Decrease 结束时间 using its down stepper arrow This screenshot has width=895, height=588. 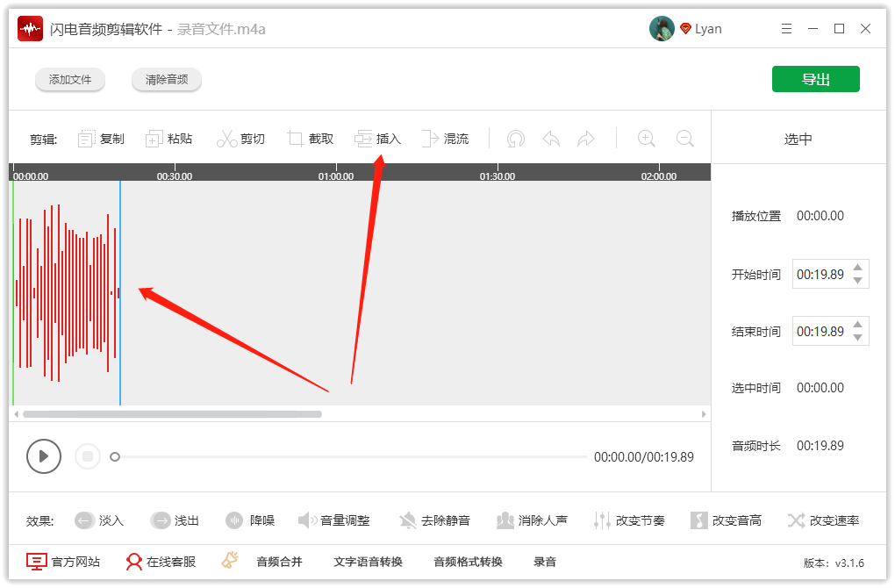(858, 336)
